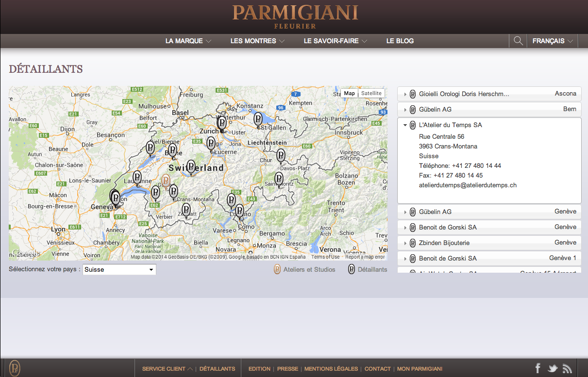The image size is (588, 377).
Task: Click the PF icon beside Zbinden Bijouterie
Action: [x=413, y=243]
